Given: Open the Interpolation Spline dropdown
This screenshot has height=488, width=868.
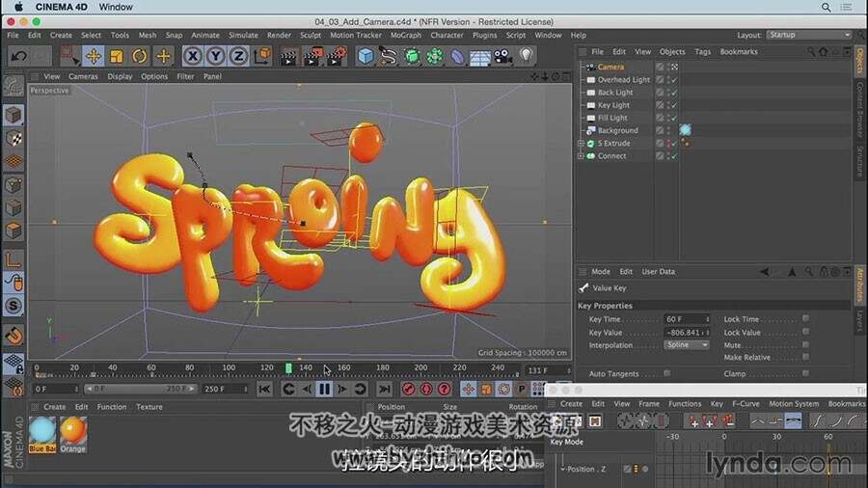Looking at the screenshot, I should coord(687,345).
